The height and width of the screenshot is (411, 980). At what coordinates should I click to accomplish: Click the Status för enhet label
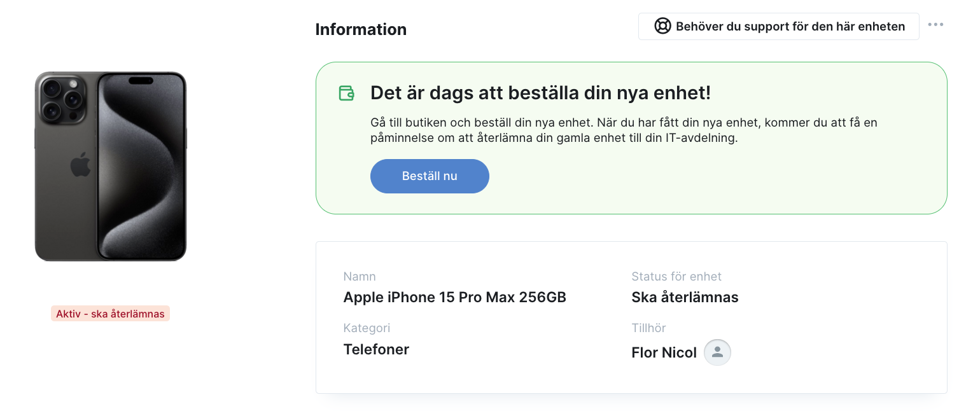coord(676,277)
